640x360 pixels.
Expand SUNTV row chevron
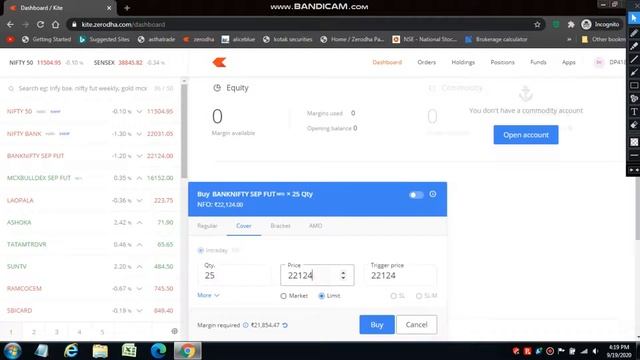click(x=139, y=267)
